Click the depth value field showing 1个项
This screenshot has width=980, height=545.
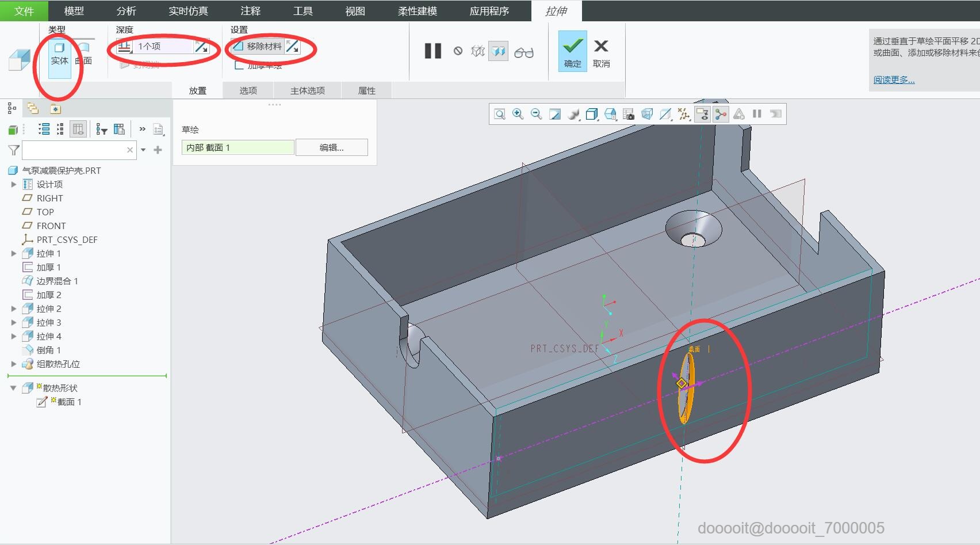[163, 47]
